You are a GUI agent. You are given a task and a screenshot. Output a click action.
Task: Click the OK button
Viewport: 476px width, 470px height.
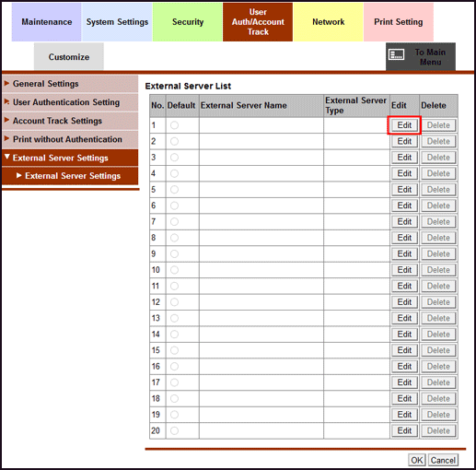point(417,460)
